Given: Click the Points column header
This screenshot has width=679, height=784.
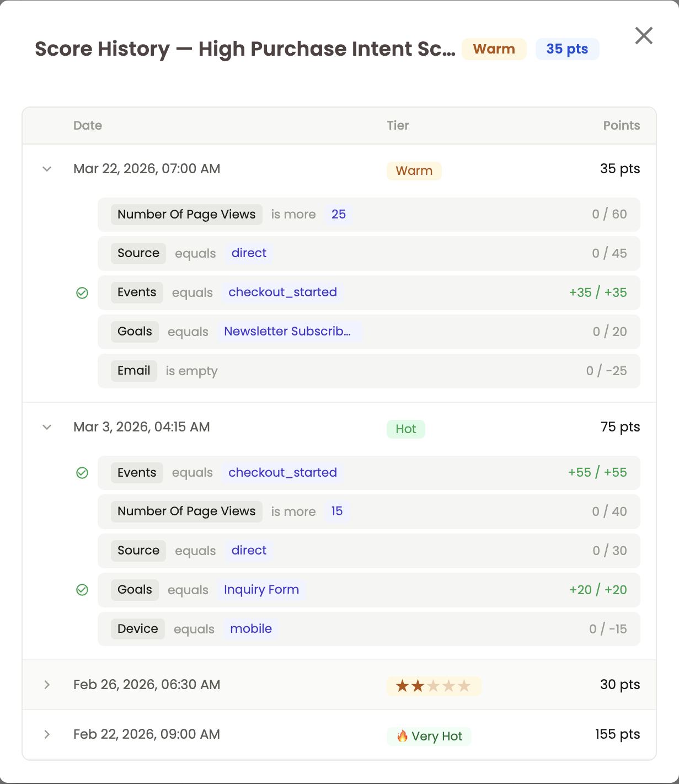Looking at the screenshot, I should 622,125.
